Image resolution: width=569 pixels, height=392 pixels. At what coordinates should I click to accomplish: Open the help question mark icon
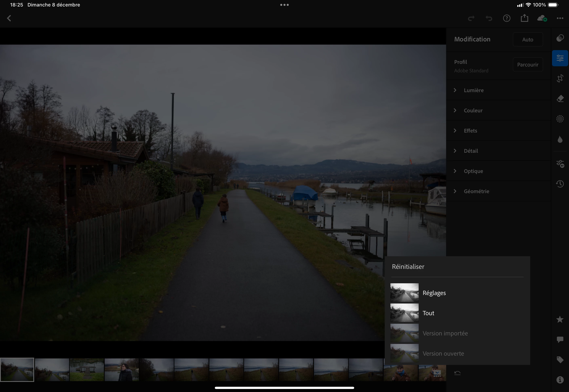[506, 18]
